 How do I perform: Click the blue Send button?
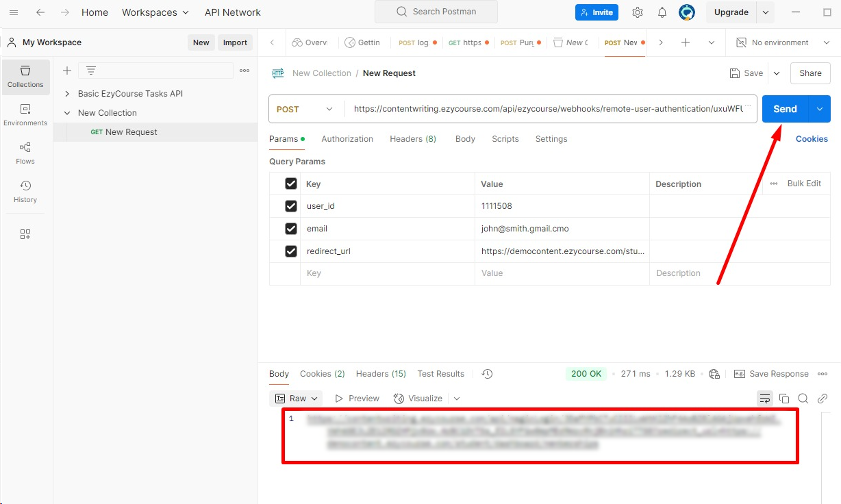tap(785, 109)
